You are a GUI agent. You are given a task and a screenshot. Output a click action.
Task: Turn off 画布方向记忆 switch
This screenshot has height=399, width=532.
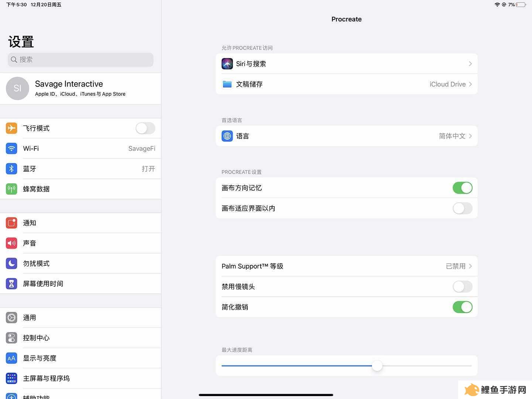[x=463, y=188]
